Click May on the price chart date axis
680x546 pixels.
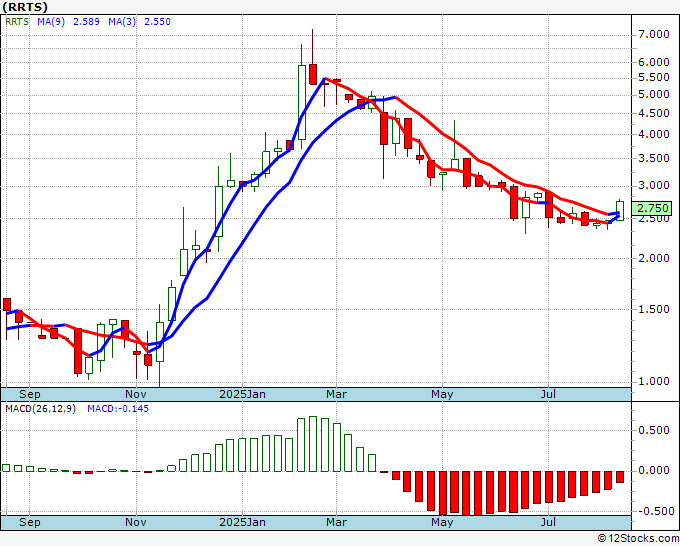click(x=442, y=394)
